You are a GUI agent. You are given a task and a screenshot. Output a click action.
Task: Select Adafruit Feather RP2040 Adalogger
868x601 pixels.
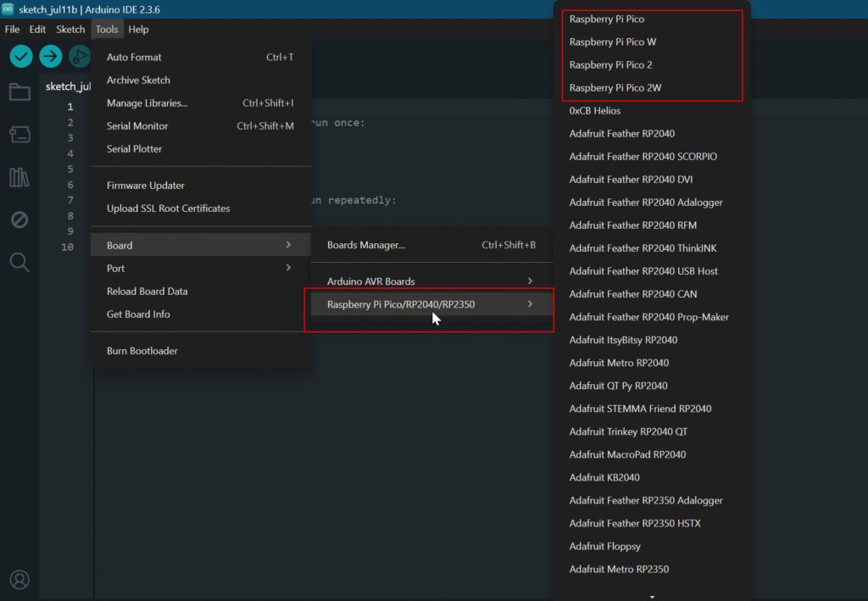click(x=652, y=203)
